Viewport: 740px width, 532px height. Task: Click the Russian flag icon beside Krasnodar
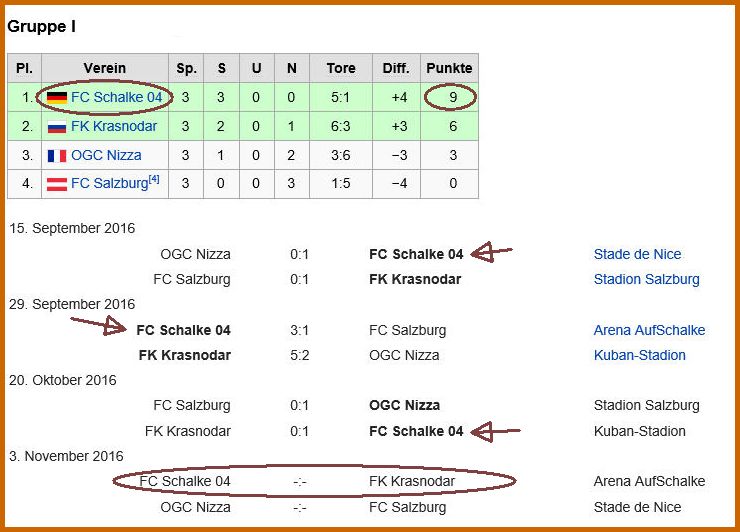(57, 127)
